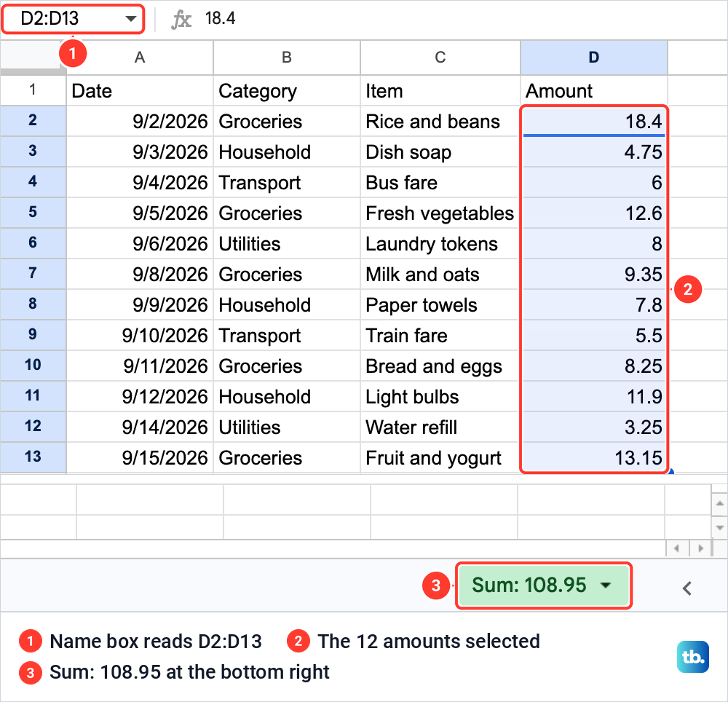This screenshot has width=728, height=702.
Task: Click the Train fare cell
Action: click(x=440, y=335)
